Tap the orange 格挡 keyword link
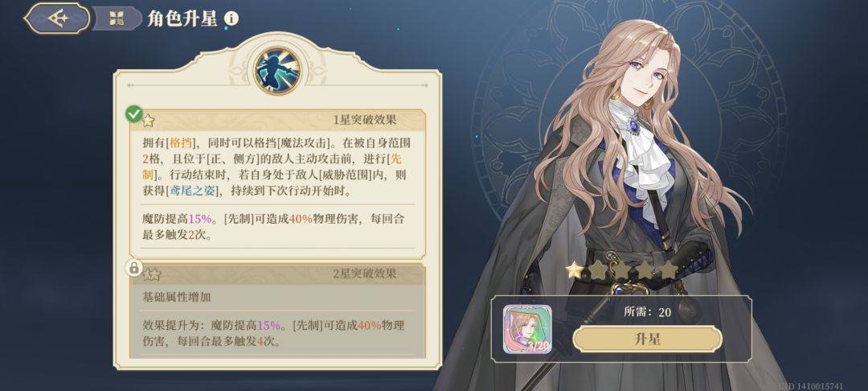 coord(181,143)
